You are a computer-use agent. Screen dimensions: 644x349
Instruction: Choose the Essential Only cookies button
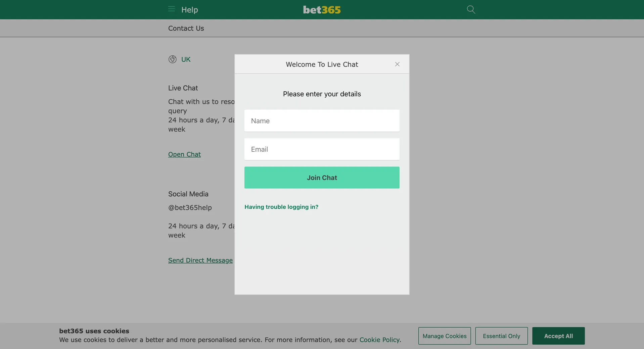(x=502, y=336)
